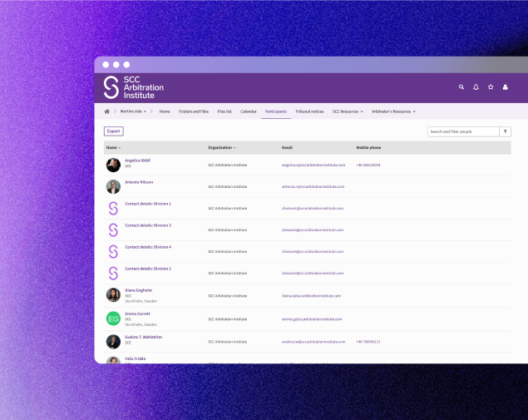Click the Contact details: Division 1 logo icon
This screenshot has height=420, width=528.
pos(113,208)
